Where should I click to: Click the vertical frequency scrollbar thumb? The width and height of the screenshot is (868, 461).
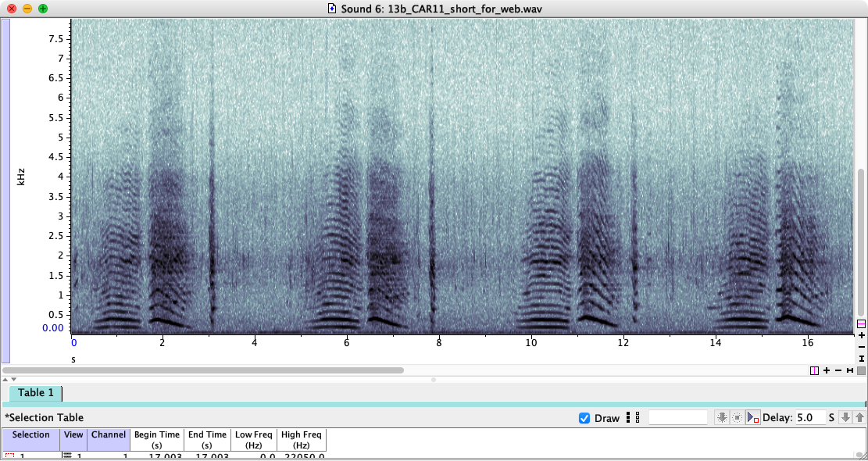tap(861, 242)
